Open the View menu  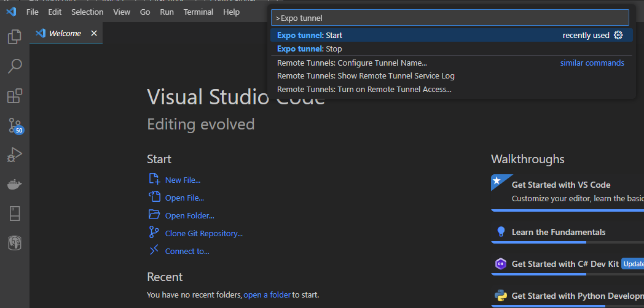122,12
